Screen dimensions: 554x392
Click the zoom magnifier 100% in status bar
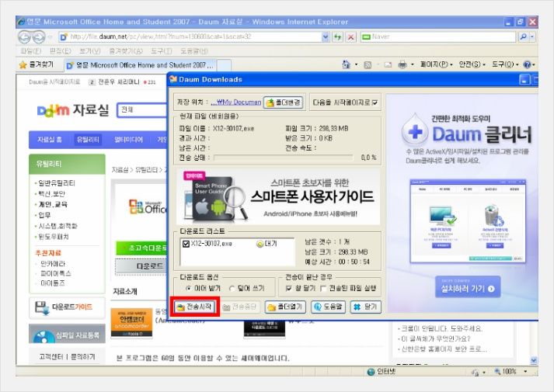[497, 371]
